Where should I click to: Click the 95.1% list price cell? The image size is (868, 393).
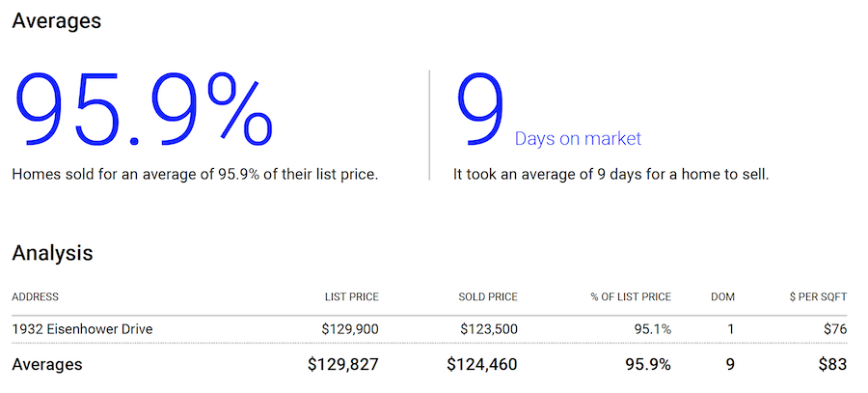click(653, 329)
